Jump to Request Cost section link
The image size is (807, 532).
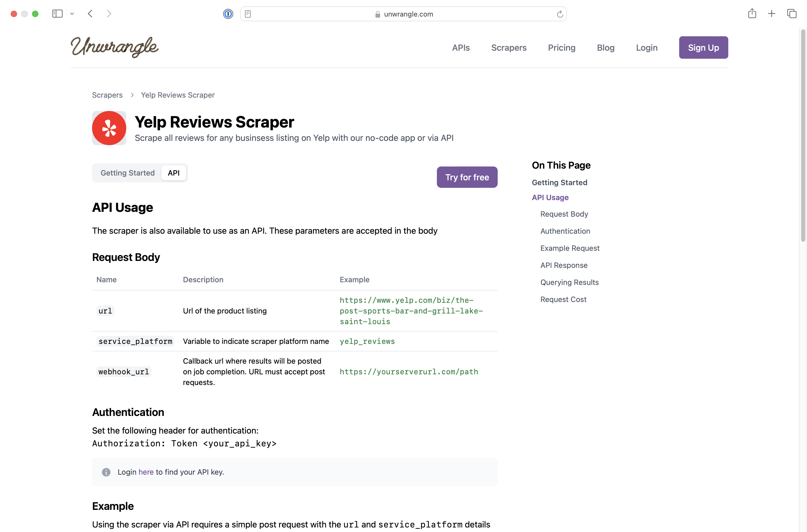pyautogui.click(x=563, y=299)
